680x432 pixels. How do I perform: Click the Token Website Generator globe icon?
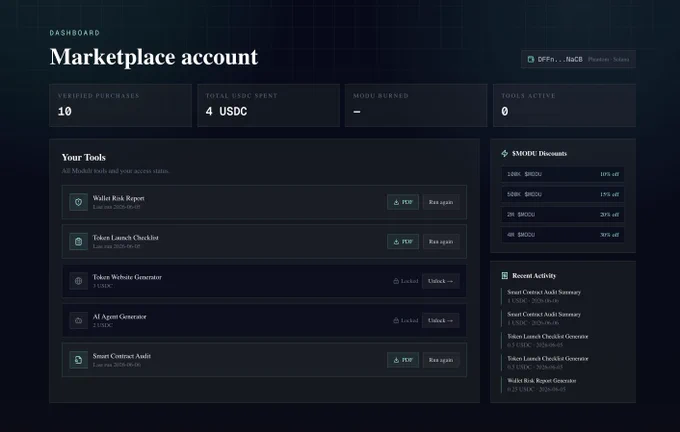(78, 281)
